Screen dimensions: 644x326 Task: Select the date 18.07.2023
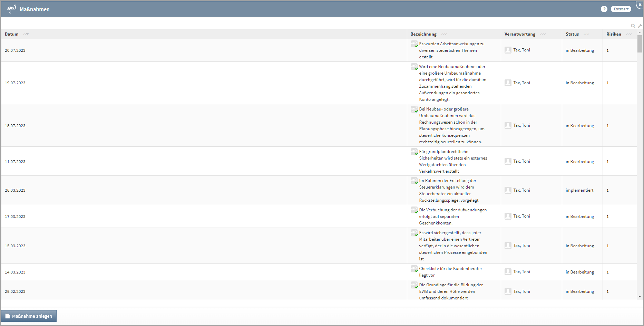tap(15, 126)
